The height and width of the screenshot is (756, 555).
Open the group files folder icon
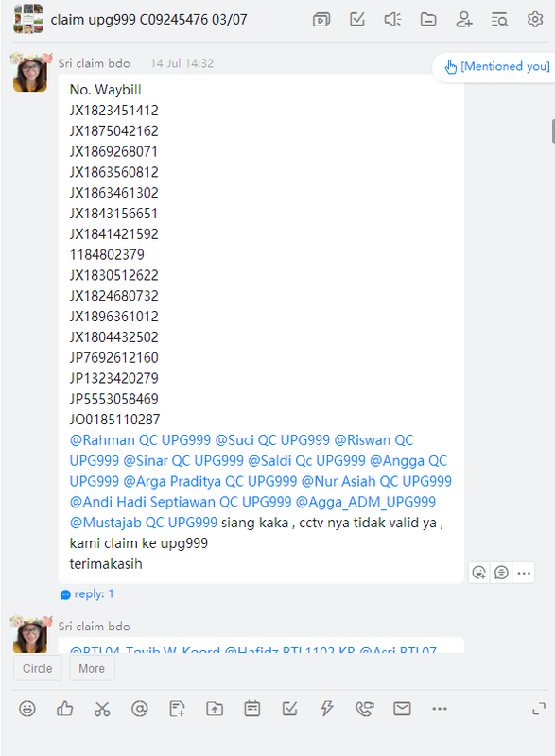(428, 20)
